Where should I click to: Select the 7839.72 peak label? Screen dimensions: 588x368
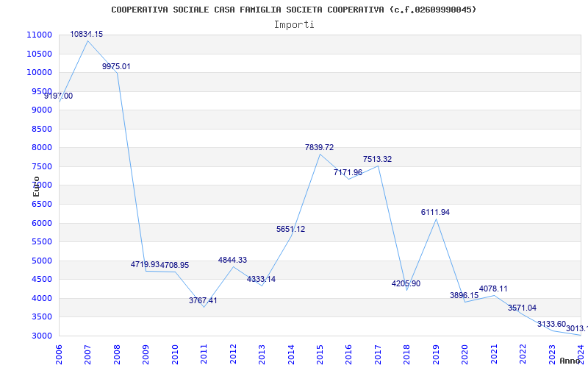[x=319, y=148]
